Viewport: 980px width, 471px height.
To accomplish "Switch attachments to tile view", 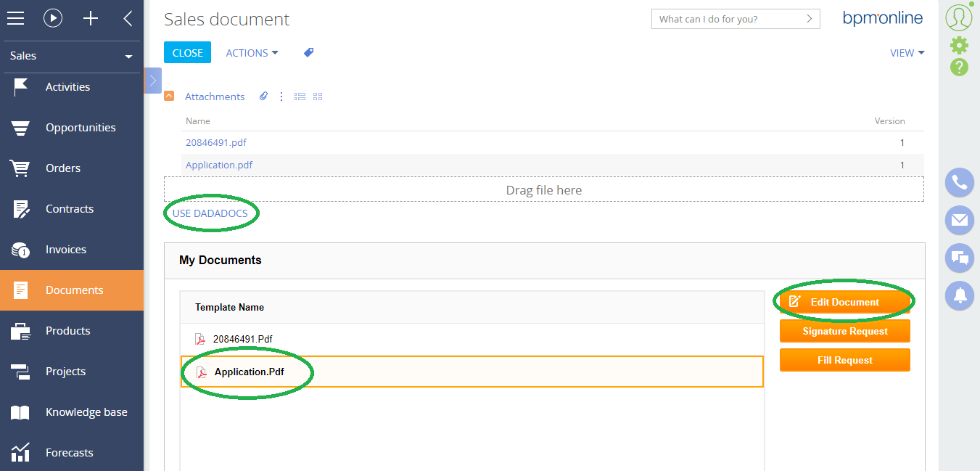I will [x=318, y=97].
